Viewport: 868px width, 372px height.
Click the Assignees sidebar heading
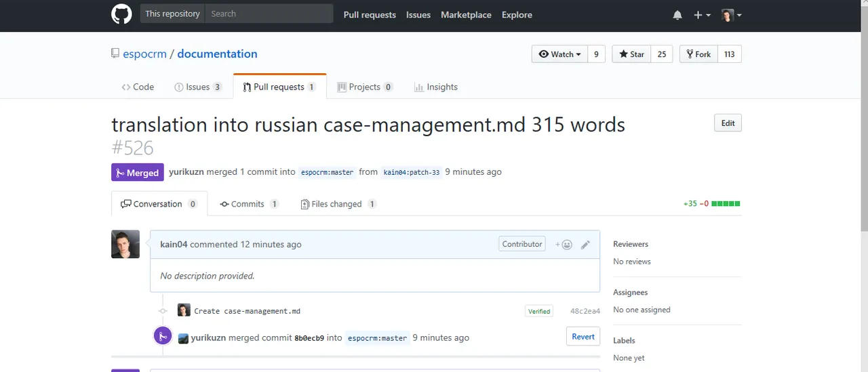(631, 292)
